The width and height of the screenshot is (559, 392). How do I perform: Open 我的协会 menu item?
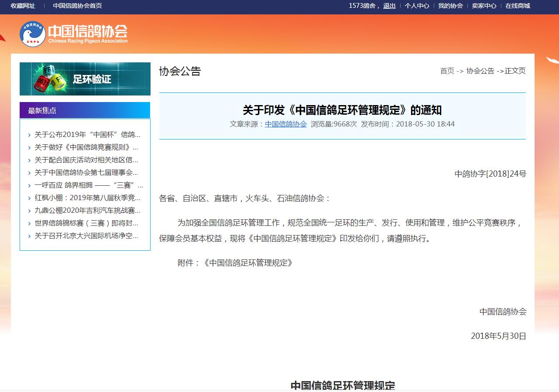coord(450,6)
